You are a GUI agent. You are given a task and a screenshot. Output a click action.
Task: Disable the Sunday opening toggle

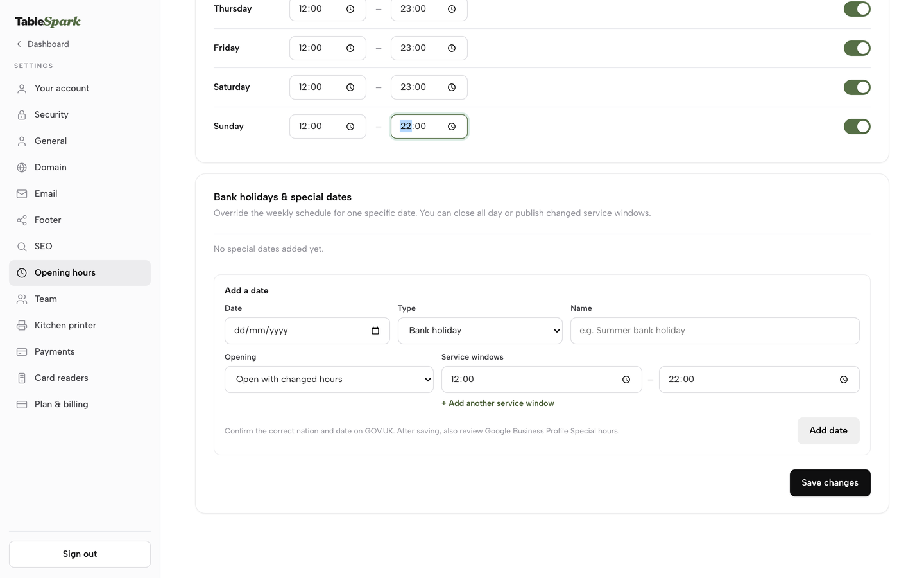857,127
